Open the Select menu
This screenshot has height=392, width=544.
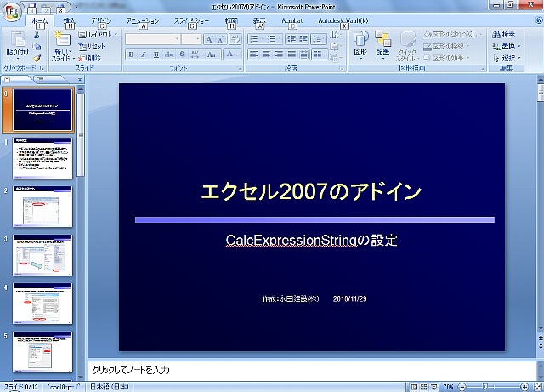point(507,58)
